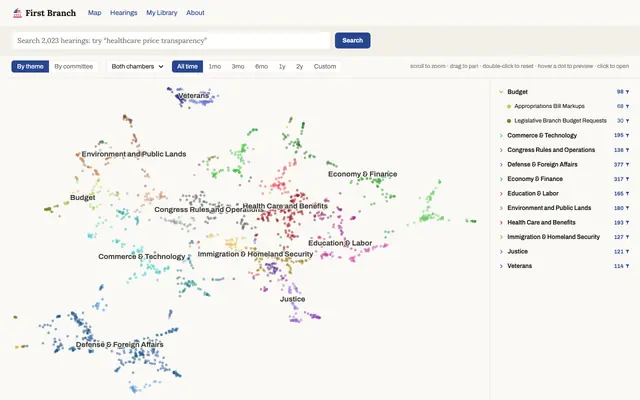Click Education & Labor label on map
Image resolution: width=640 pixels, height=400 pixels.
(340, 243)
